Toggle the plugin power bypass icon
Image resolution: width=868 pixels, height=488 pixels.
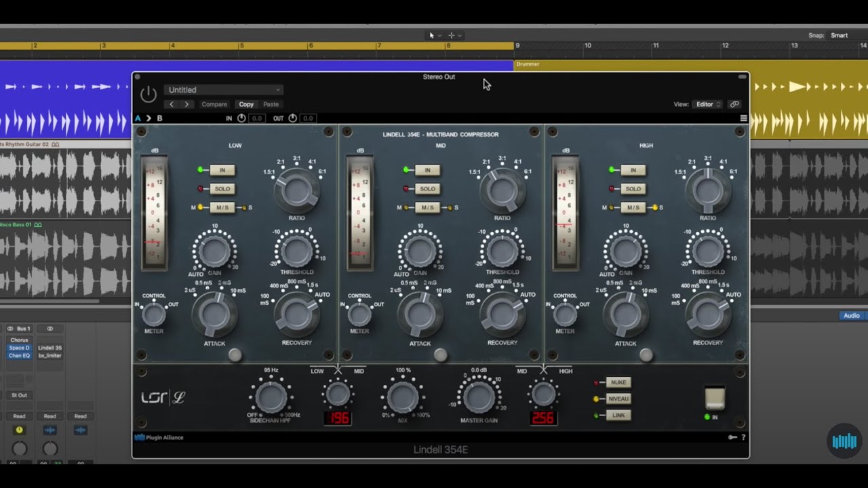point(149,94)
